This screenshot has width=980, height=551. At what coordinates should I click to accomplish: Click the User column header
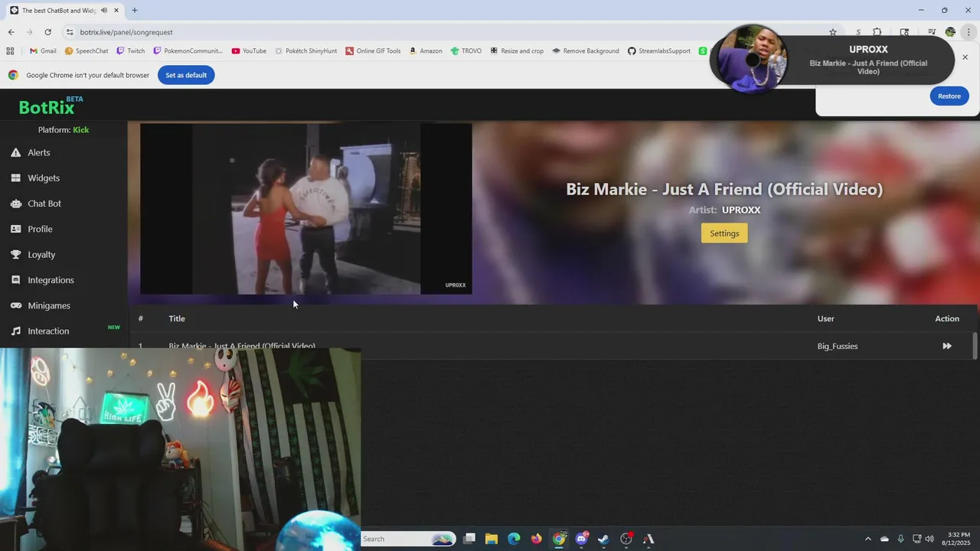pos(826,318)
